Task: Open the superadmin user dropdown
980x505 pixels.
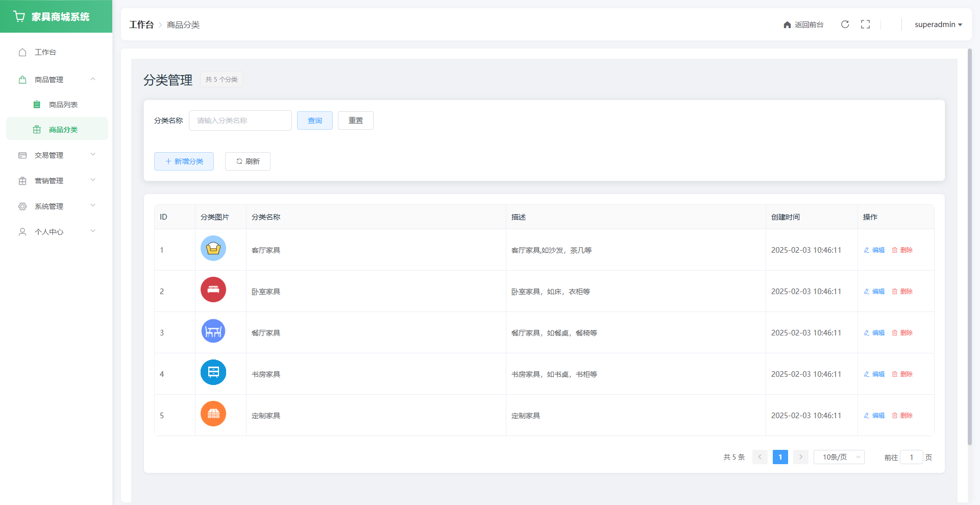Action: coord(938,25)
